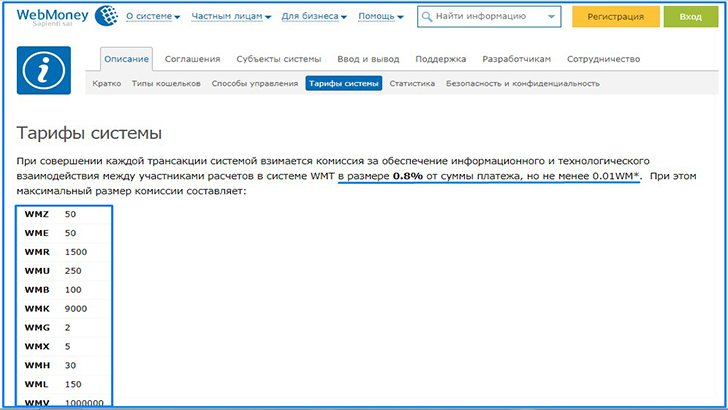Click the WMG row label
728x410 pixels.
[x=37, y=327]
